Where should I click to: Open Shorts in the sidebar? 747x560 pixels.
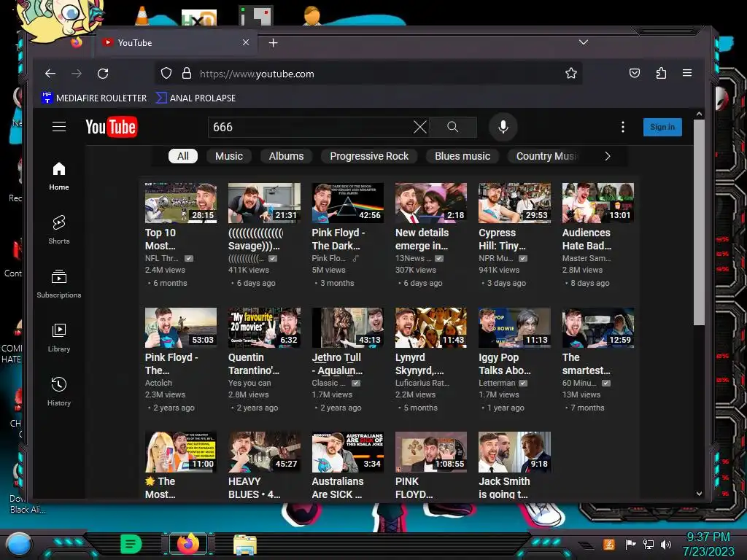(59, 230)
